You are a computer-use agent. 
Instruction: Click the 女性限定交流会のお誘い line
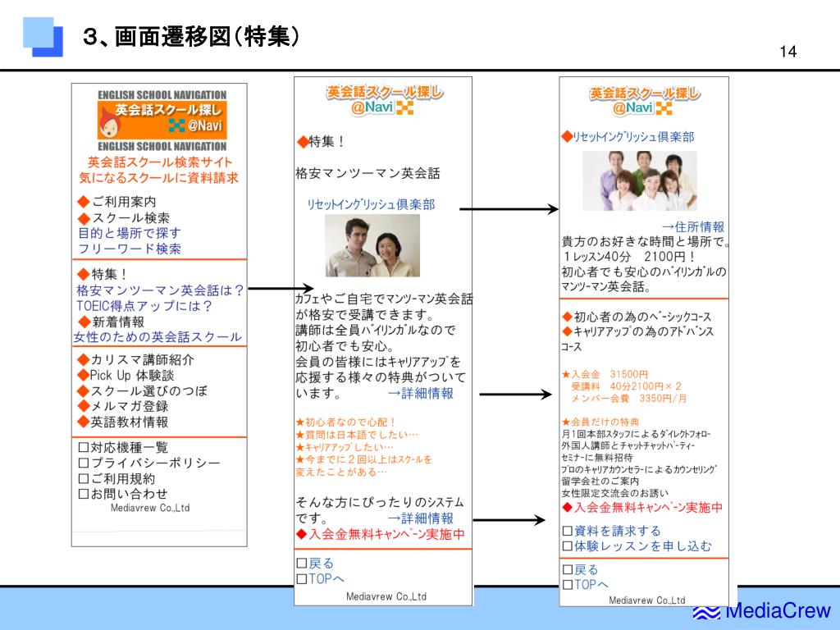click(x=615, y=493)
